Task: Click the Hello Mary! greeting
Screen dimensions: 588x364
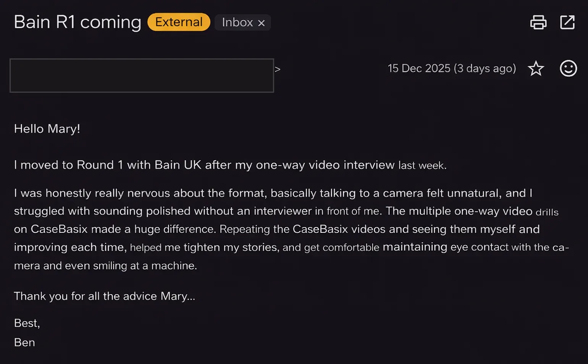Action: [x=47, y=129]
